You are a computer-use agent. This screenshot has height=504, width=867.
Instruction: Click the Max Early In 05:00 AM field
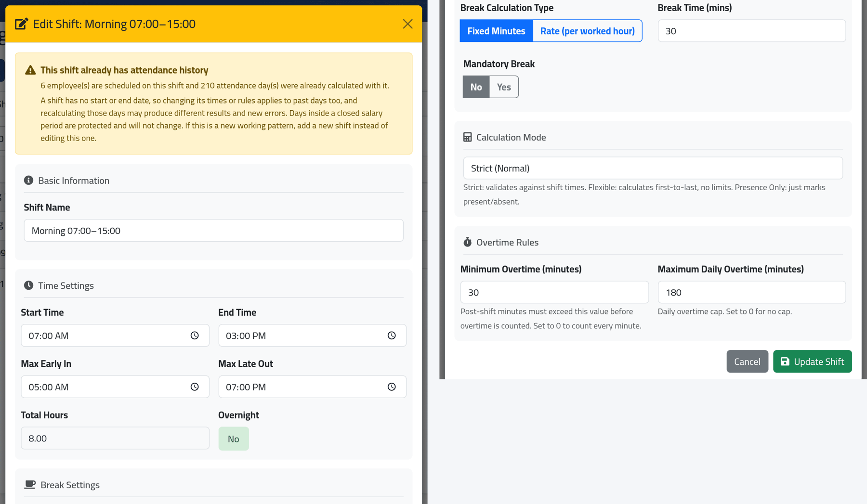click(x=115, y=387)
